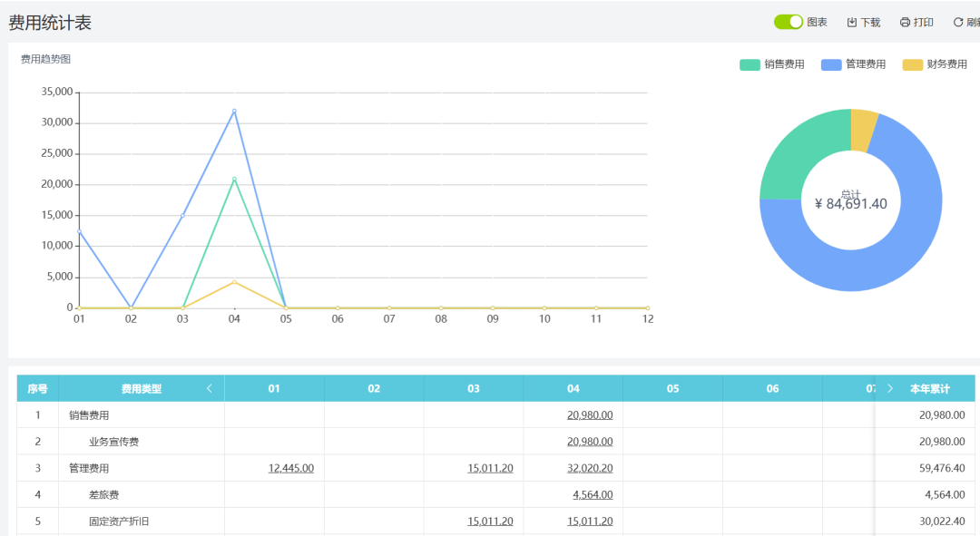The image size is (980, 536).
Task: Toggle 财务费用 legend series visibility
Action: (x=935, y=64)
